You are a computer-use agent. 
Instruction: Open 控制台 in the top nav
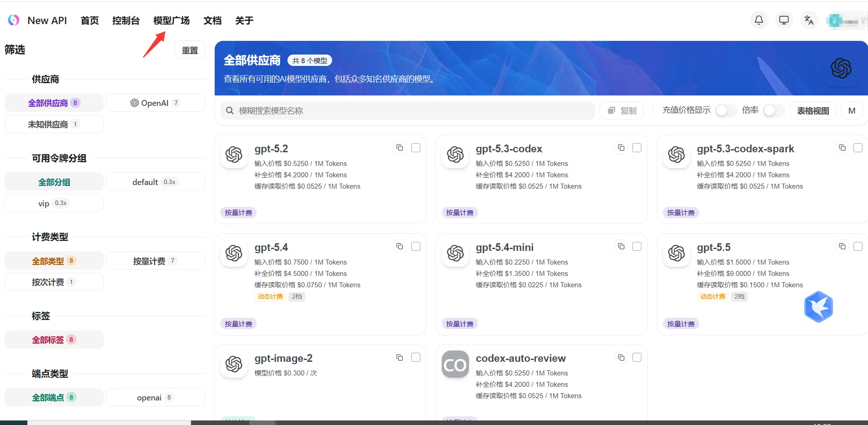pyautogui.click(x=126, y=20)
